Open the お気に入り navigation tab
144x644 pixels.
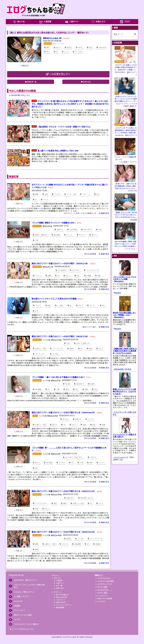tap(98, 22)
